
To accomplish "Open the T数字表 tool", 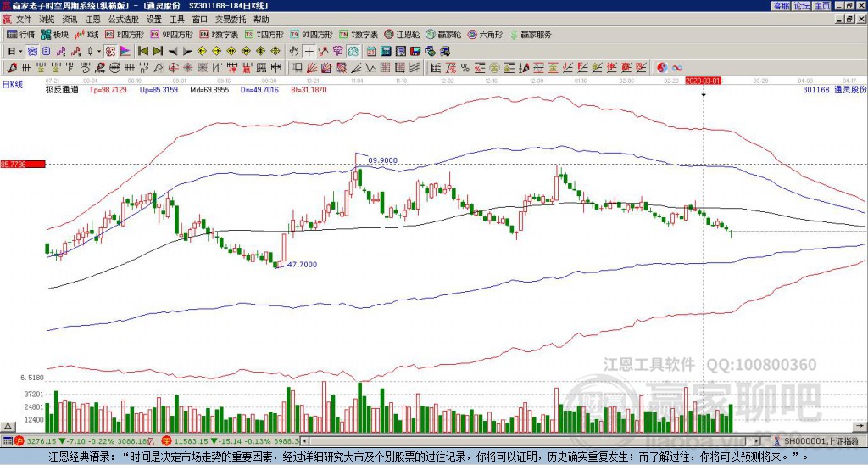I will (359, 34).
